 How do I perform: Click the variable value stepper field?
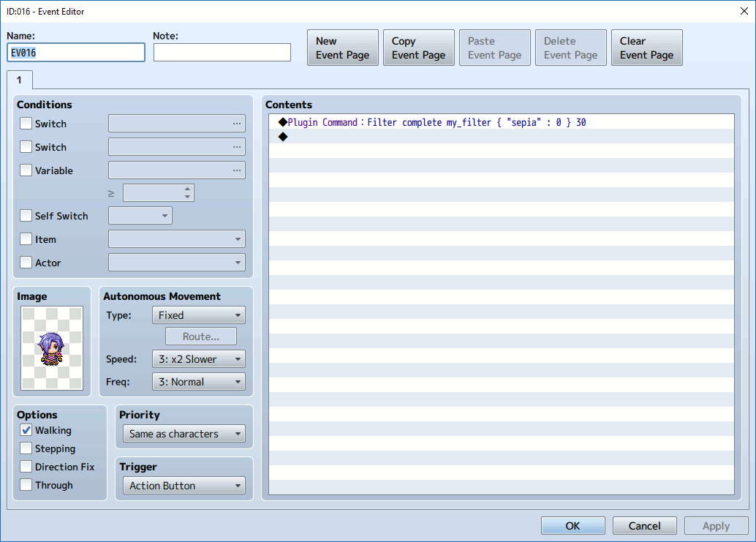(159, 193)
